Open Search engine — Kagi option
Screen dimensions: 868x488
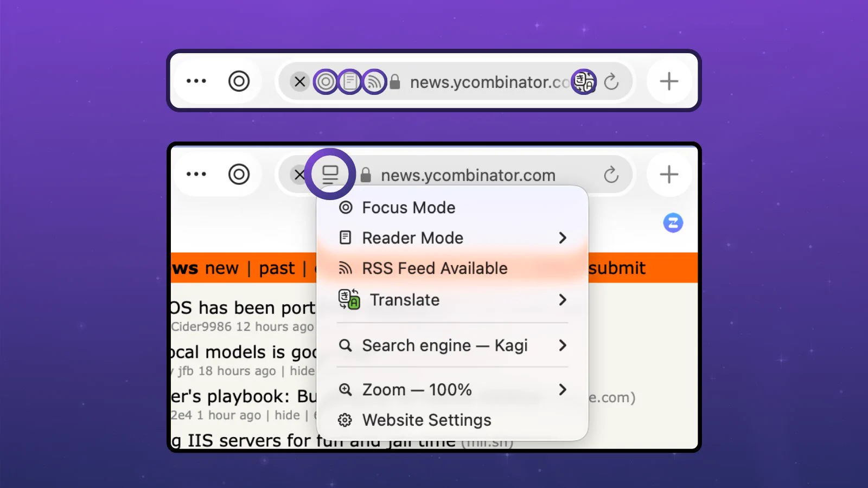click(452, 345)
